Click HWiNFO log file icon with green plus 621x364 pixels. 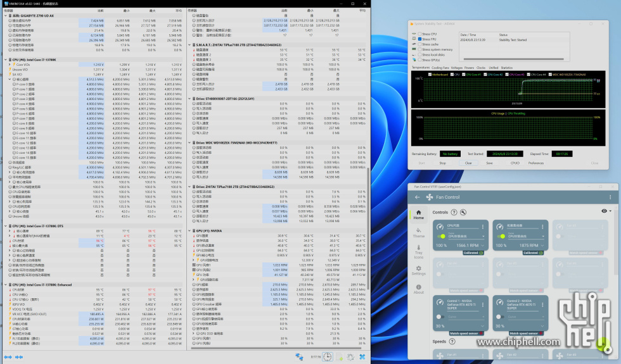point(340,357)
